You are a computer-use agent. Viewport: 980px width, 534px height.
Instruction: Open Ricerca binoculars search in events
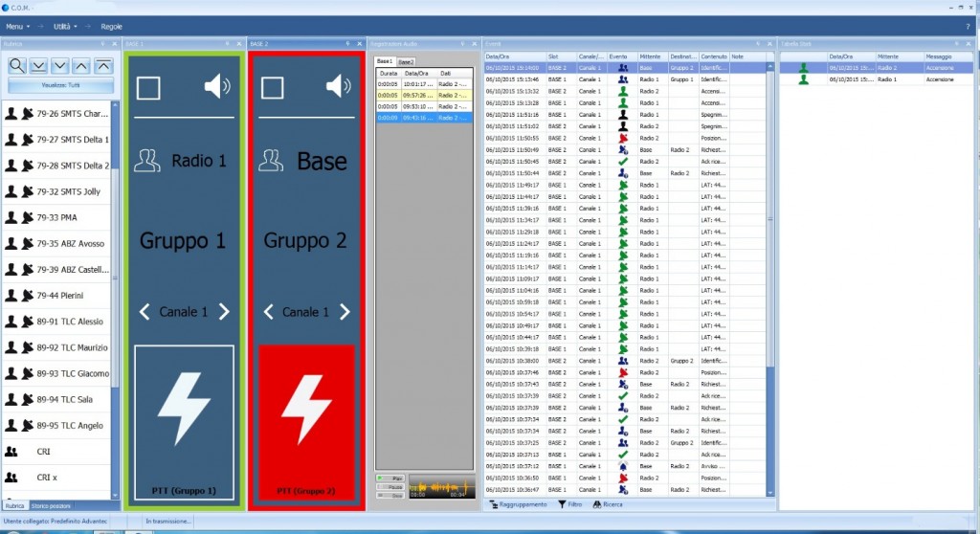click(x=597, y=504)
